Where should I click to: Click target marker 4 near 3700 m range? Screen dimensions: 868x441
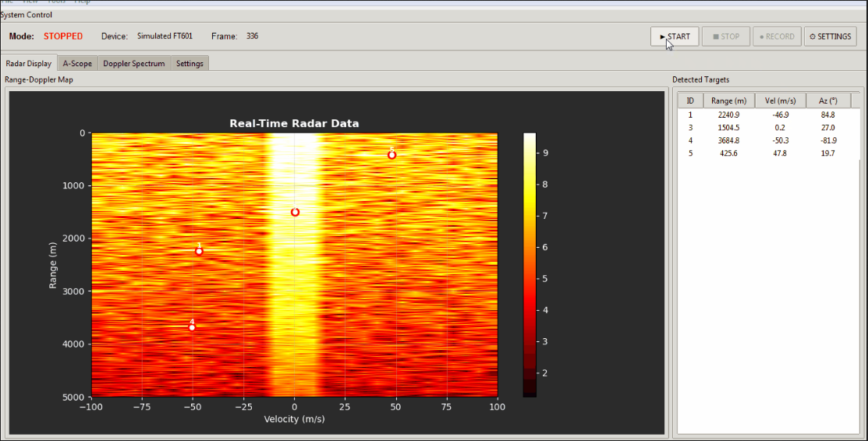[192, 327]
